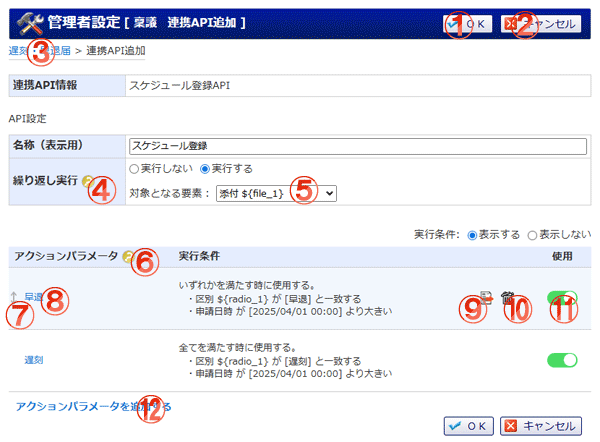Click the 区別 ${radio_1} が [遅刻] condition text
This screenshot has height=442, width=600.
[x=278, y=361]
